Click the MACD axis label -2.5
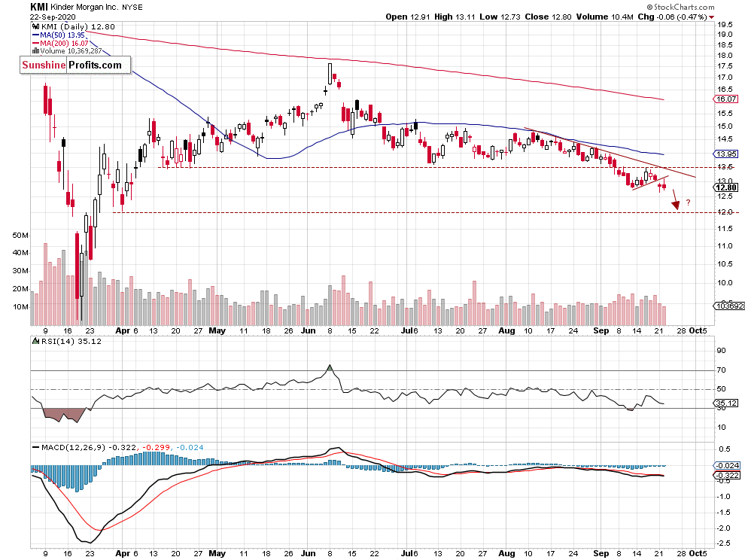 coord(724,543)
